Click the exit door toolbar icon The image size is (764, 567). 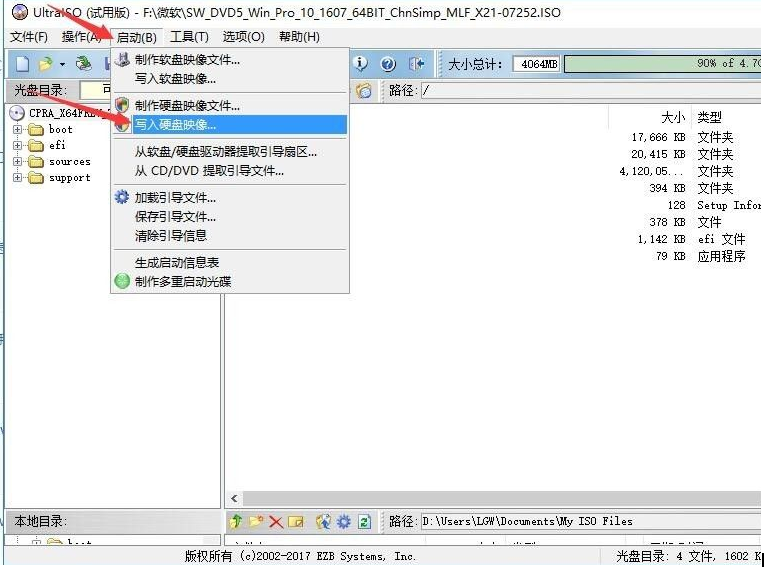pyautogui.click(x=416, y=64)
